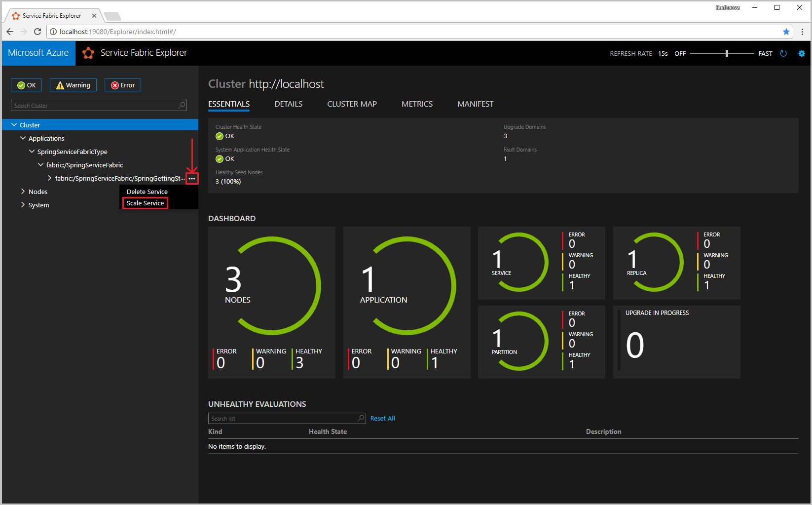
Task: Open the METRICS tab
Action: point(417,104)
